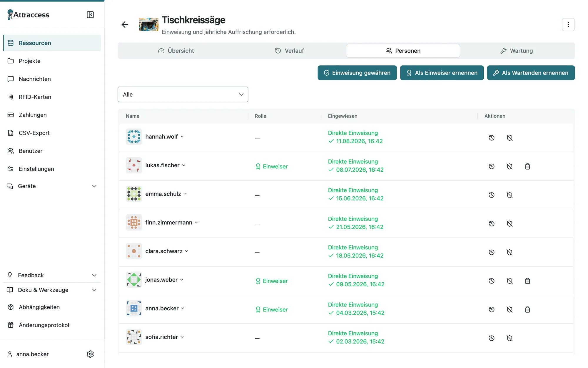Open the three-dot more options menu
Image resolution: width=588 pixels, height=368 pixels.
pos(568,24)
